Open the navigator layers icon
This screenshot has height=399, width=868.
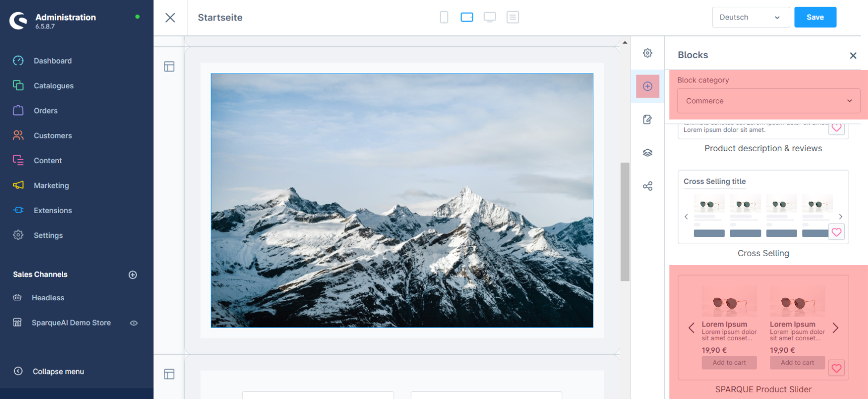pos(647,153)
